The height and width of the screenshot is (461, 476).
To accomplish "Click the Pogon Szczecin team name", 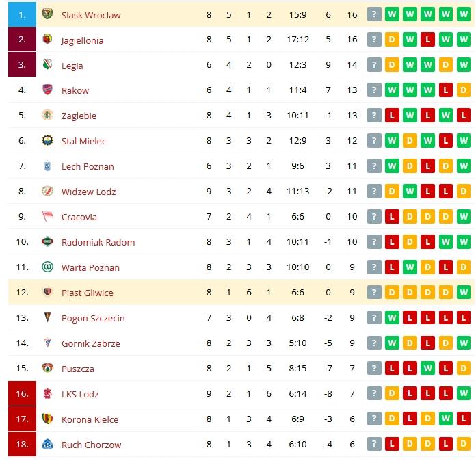I will click(93, 318).
